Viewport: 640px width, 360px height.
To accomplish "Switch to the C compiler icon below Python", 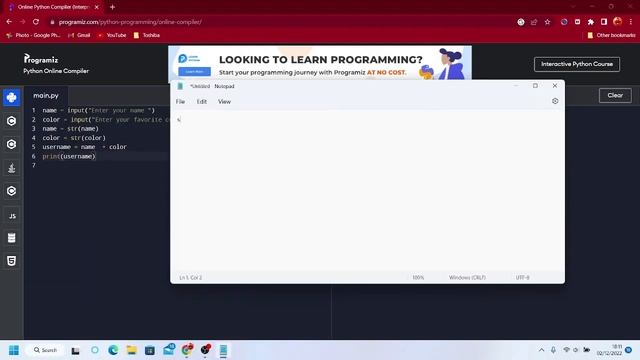I will [x=11, y=121].
